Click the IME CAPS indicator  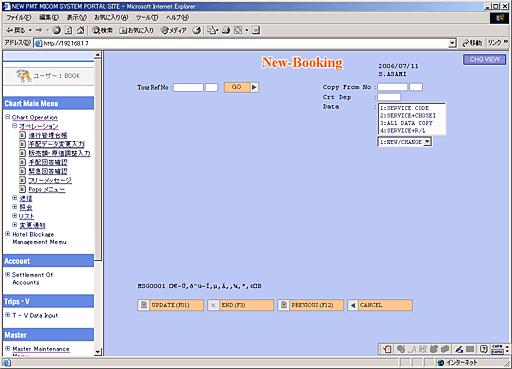point(497,347)
